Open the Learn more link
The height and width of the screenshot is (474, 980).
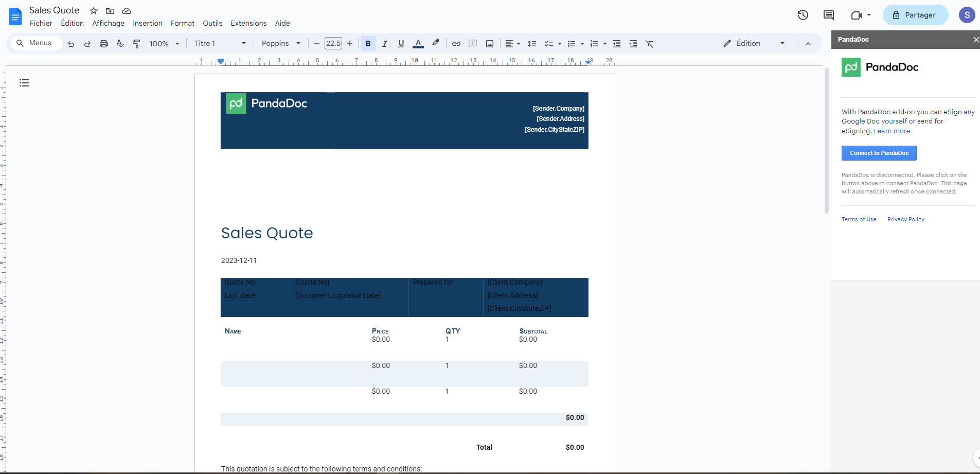pos(892,131)
